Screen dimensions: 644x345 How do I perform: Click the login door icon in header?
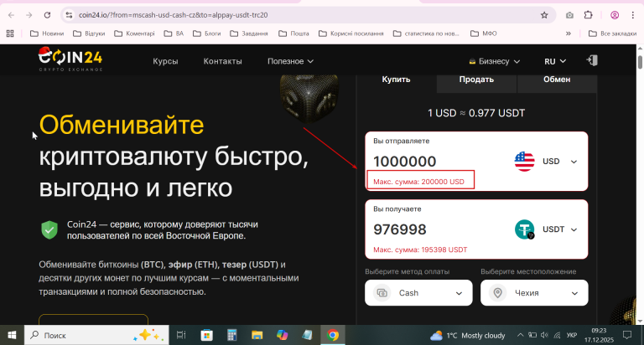(592, 61)
